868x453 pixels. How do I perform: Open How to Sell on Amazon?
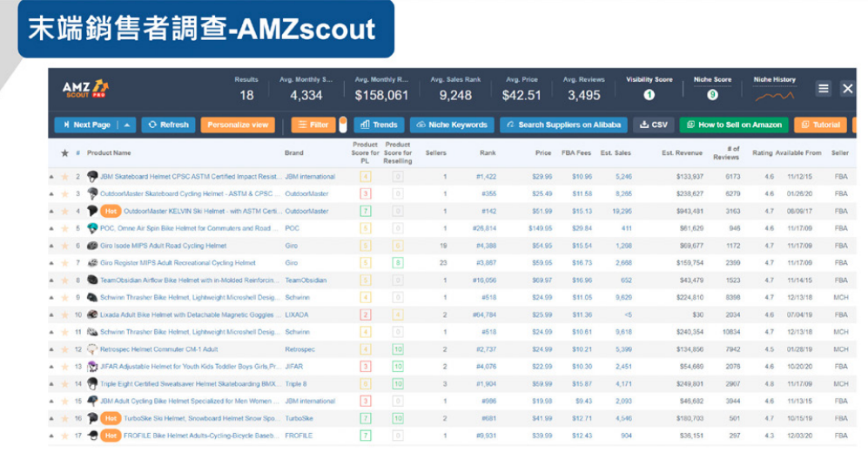[734, 125]
